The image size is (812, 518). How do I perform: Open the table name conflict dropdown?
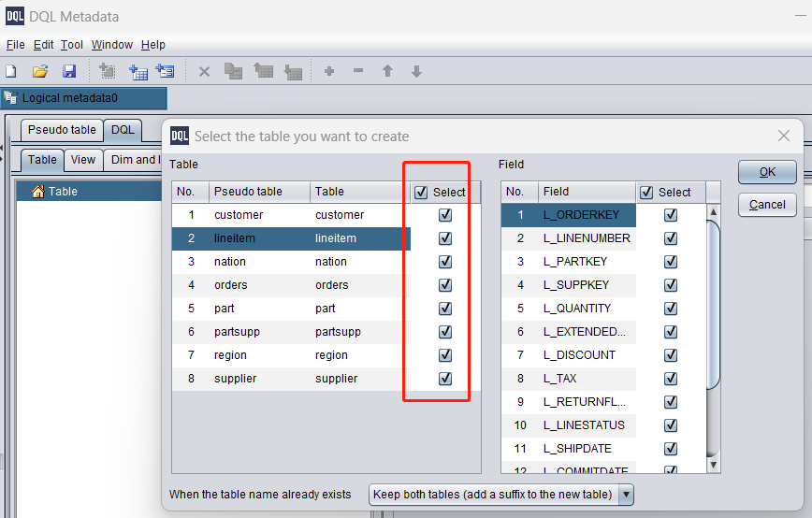click(626, 495)
